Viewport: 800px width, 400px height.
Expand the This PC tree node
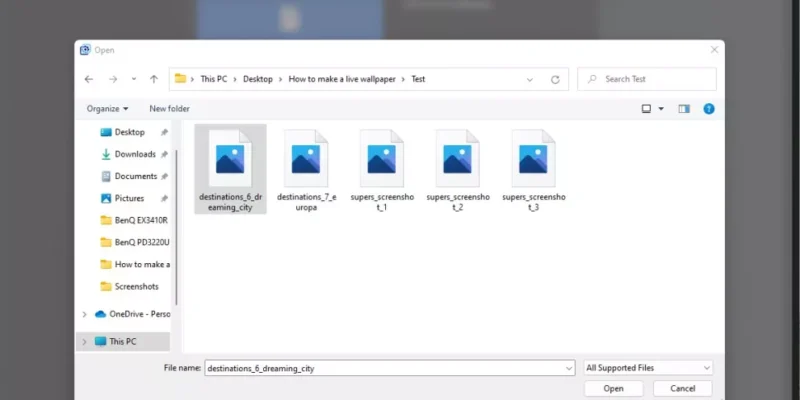pos(84,341)
